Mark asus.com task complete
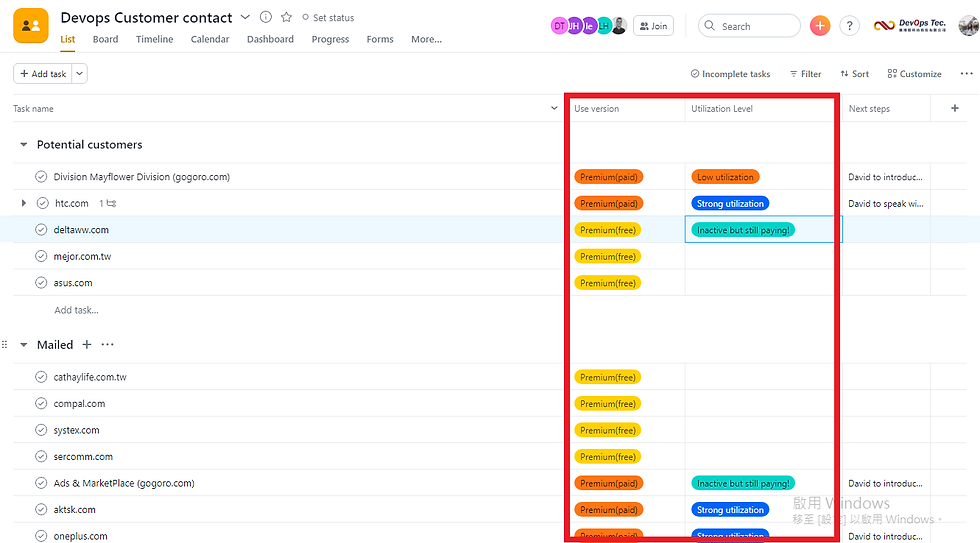 point(41,282)
